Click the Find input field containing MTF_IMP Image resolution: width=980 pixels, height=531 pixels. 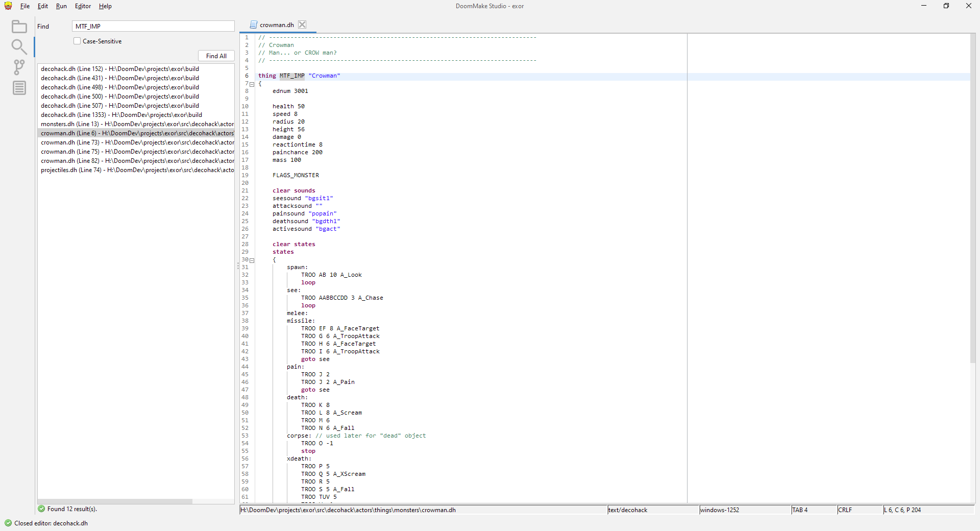pos(153,26)
